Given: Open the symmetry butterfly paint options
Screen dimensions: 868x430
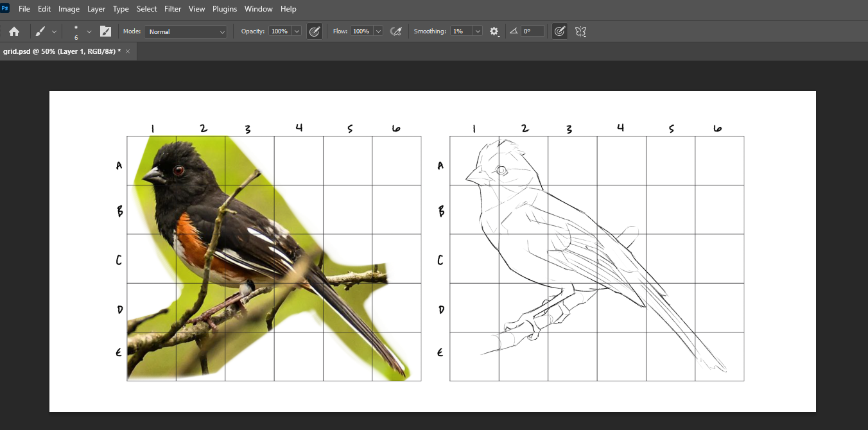Looking at the screenshot, I should tap(581, 31).
